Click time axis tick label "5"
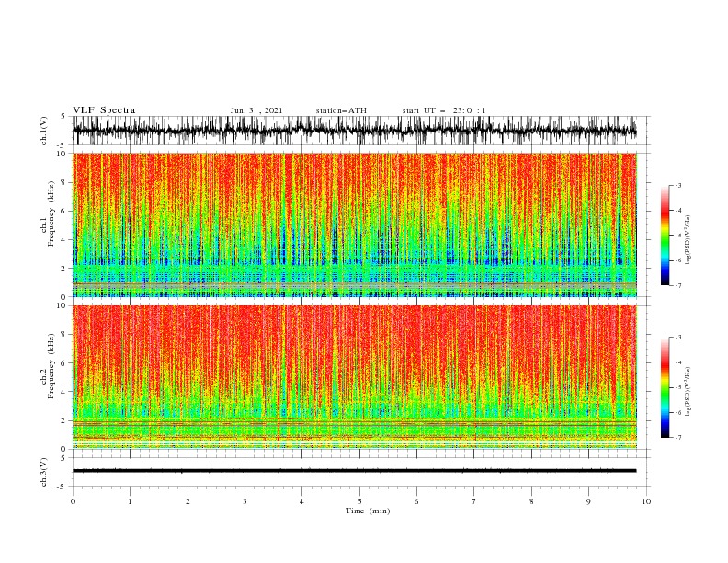728x563 pixels. pos(359,501)
